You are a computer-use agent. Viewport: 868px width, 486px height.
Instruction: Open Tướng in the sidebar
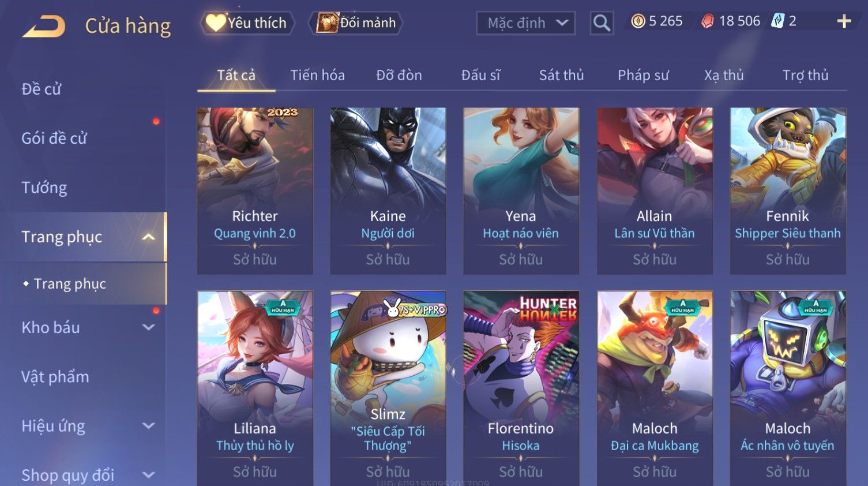tap(44, 188)
